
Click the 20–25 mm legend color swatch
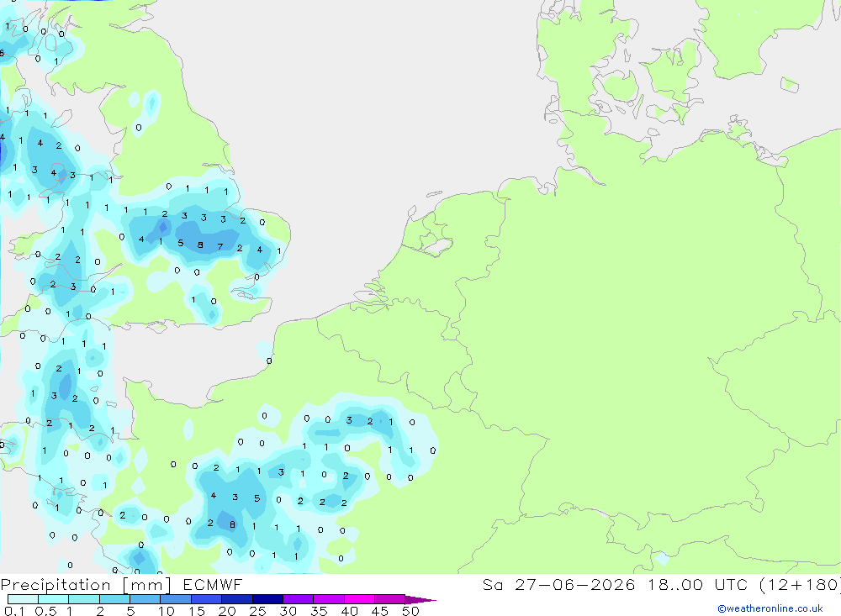coord(237,599)
